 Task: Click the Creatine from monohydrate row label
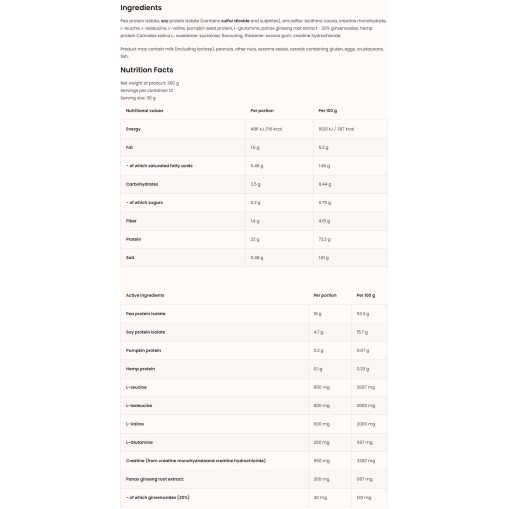(196, 461)
